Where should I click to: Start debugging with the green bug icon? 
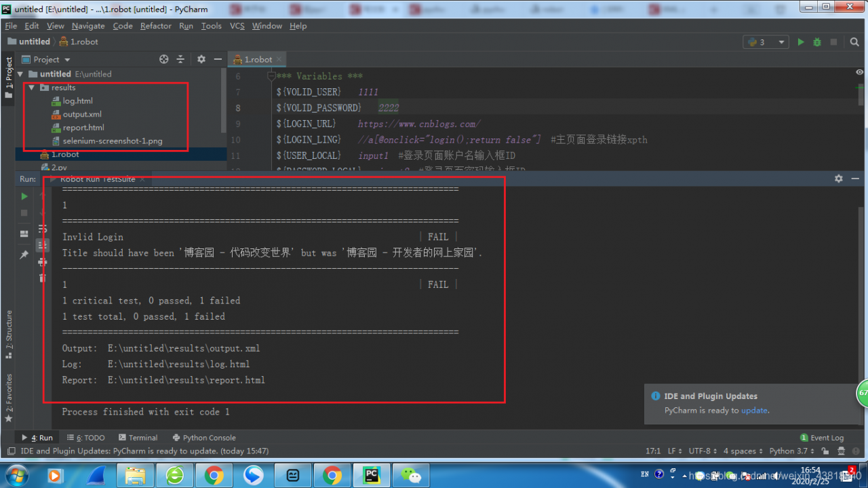pyautogui.click(x=817, y=42)
